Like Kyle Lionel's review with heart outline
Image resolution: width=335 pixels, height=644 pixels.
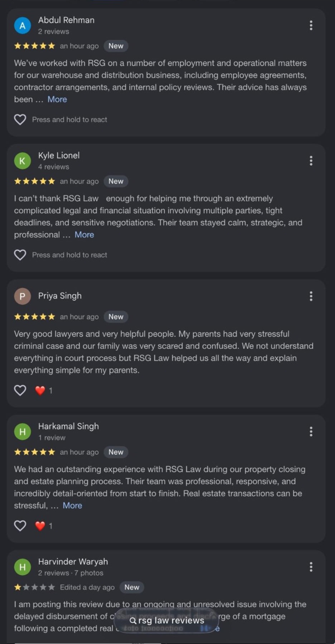tap(20, 255)
